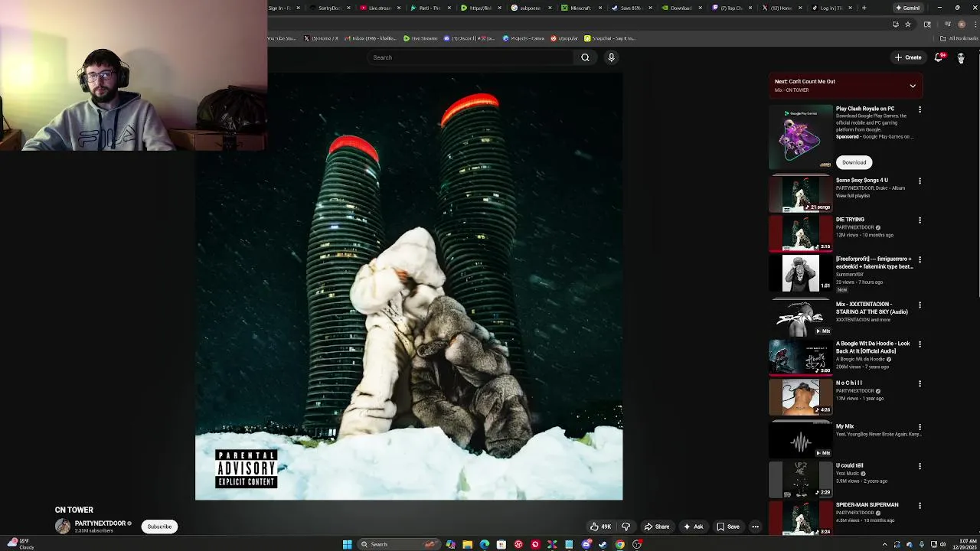Screen dimensions: 980x551
Task: Switch to Save 85% Steam tab
Action: pyautogui.click(x=630, y=8)
